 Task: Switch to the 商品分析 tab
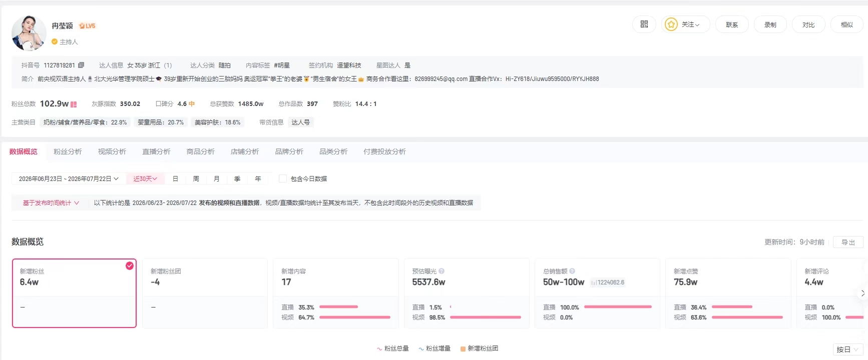[x=201, y=151]
